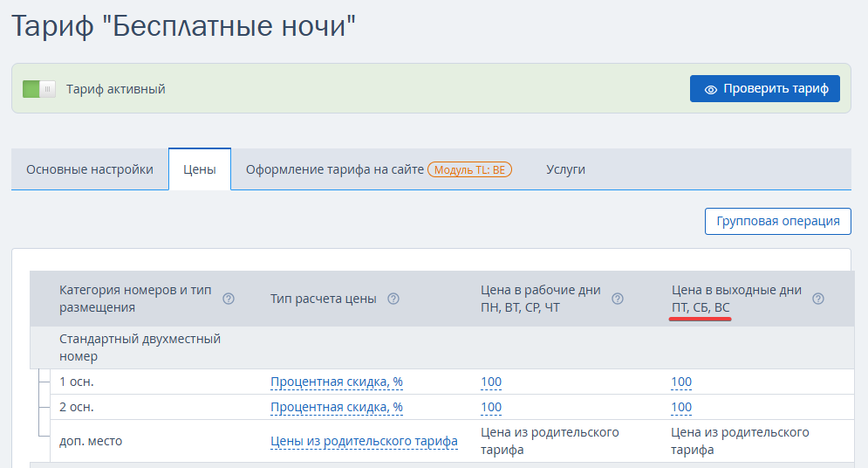Switch to 'Оформление тарифа на сайте' tab

(334, 169)
